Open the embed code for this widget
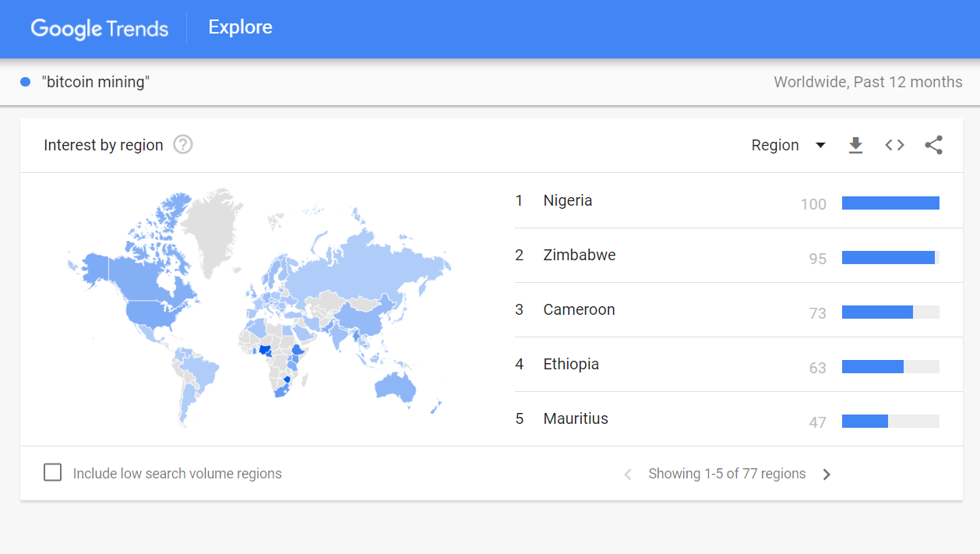The height and width of the screenshot is (554, 980). coord(894,145)
